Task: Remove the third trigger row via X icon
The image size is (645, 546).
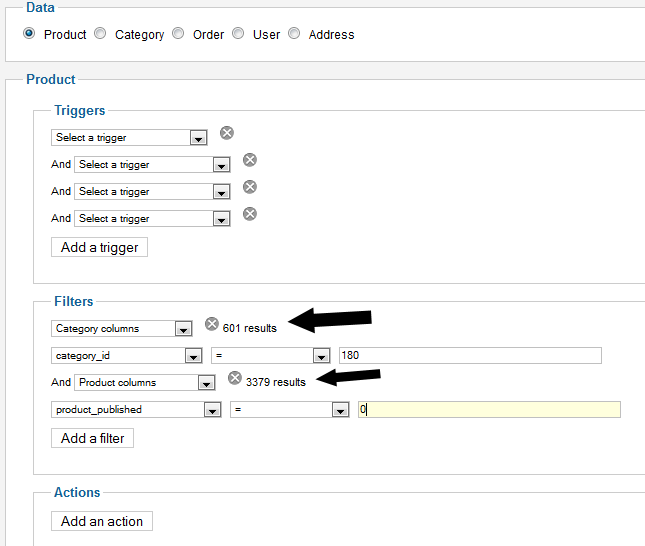Action: pyautogui.click(x=250, y=187)
